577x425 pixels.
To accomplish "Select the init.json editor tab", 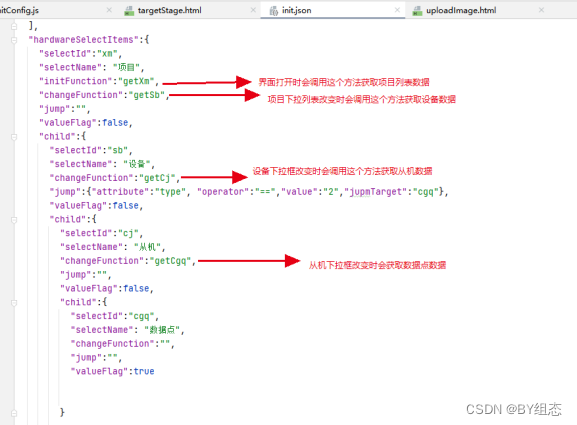I will [x=296, y=10].
